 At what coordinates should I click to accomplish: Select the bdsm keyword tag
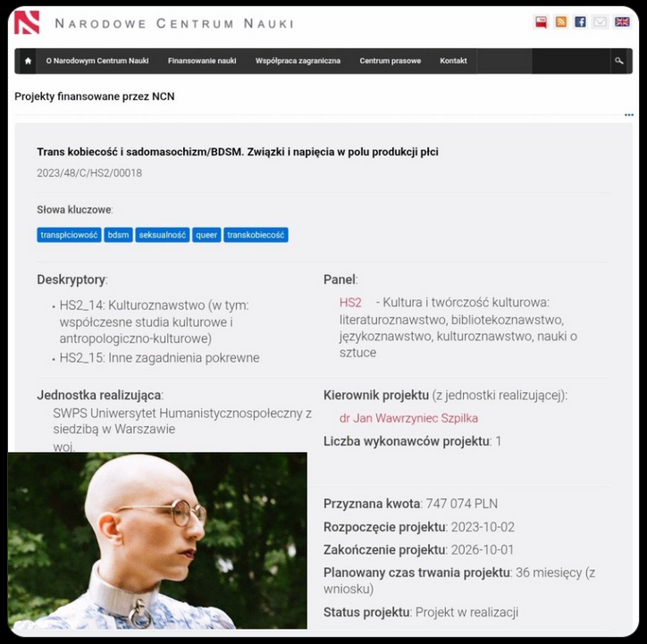pos(118,235)
